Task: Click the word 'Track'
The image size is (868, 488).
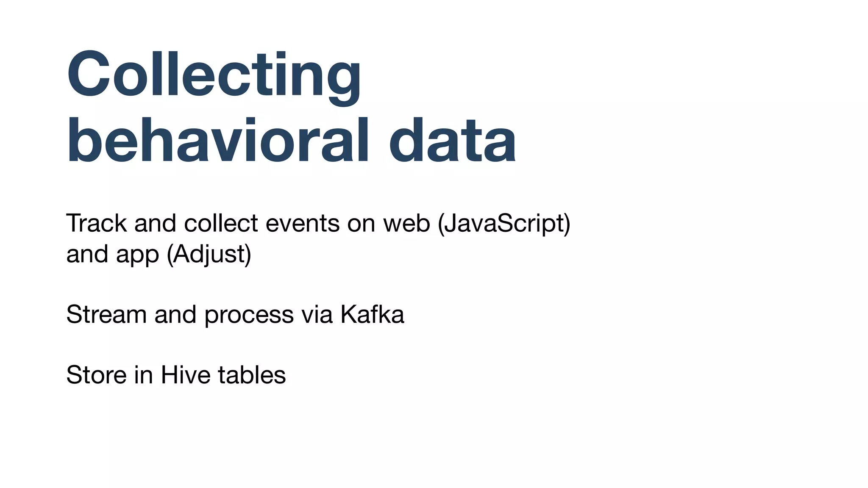Action: tap(96, 223)
